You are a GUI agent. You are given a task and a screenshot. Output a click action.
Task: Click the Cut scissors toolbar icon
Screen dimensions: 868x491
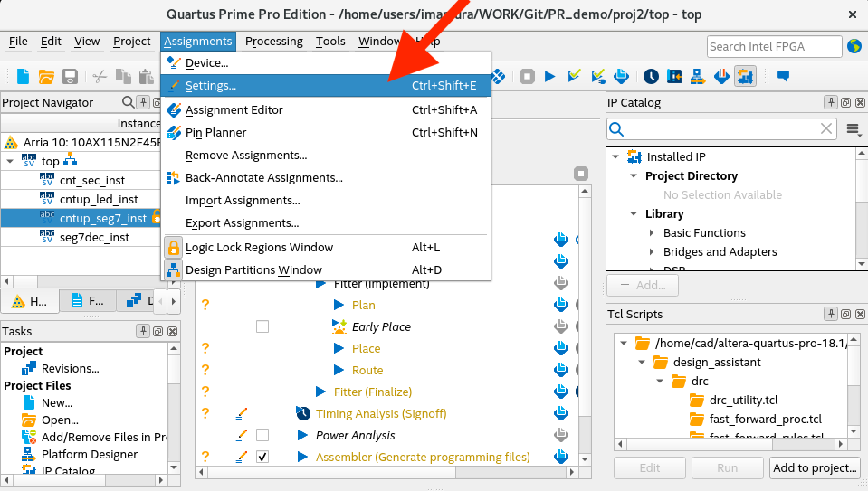tap(100, 76)
